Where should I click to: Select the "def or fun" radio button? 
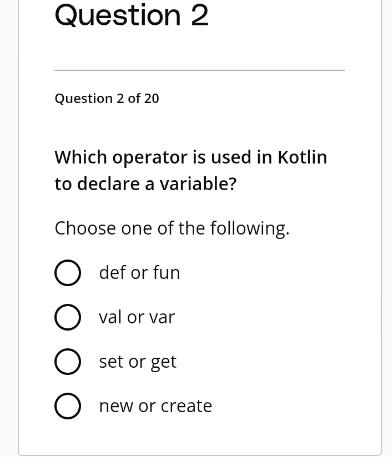[x=67, y=273]
